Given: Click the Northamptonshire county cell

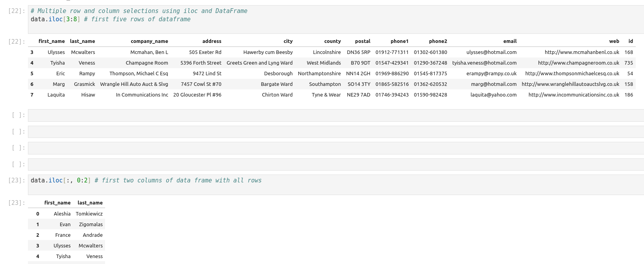Looking at the screenshot, I should [x=319, y=74].
